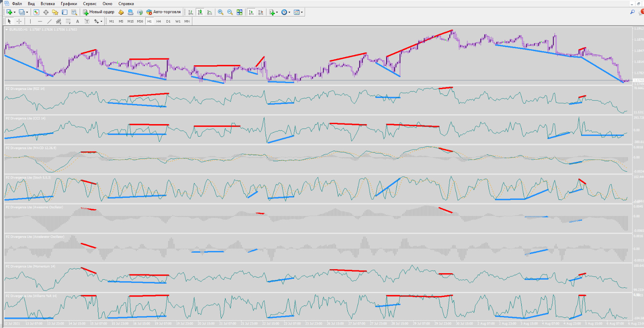644x328 pixels.
Task: Click the Arrows objects icon
Action: (96, 21)
